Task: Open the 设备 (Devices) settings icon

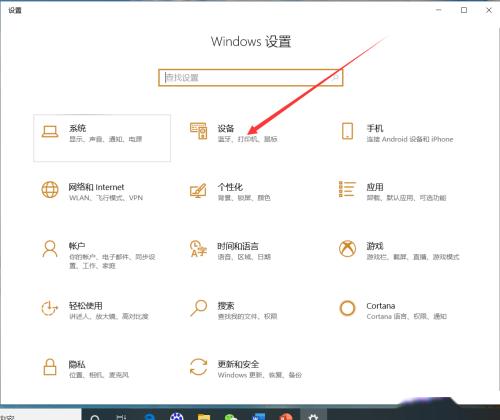Action: [199, 131]
